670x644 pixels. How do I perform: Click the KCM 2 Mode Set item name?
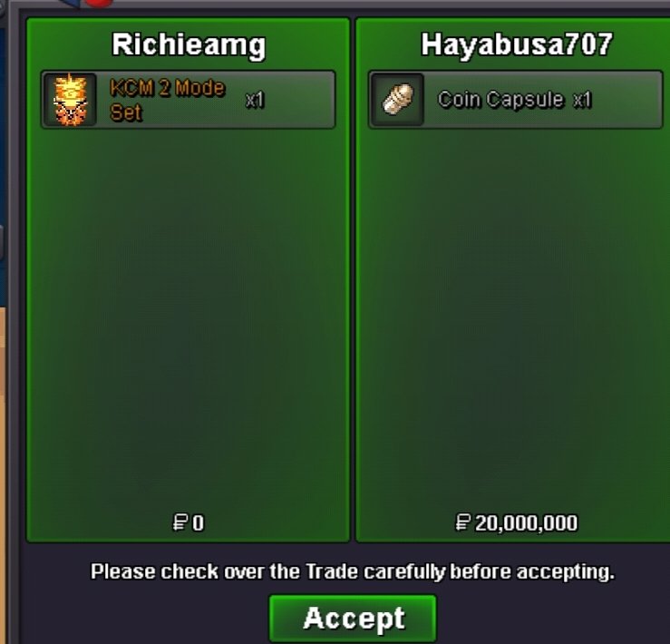pyautogui.click(x=167, y=100)
